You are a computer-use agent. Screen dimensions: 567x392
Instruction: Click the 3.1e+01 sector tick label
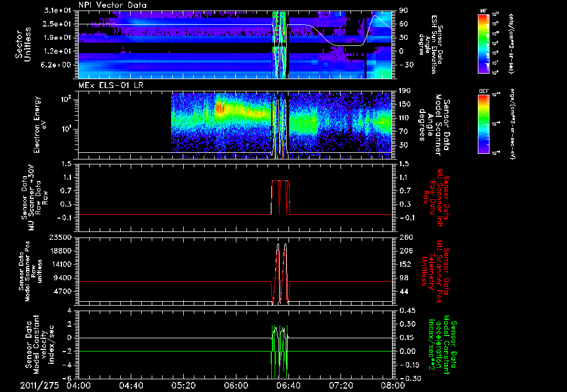(58, 11)
